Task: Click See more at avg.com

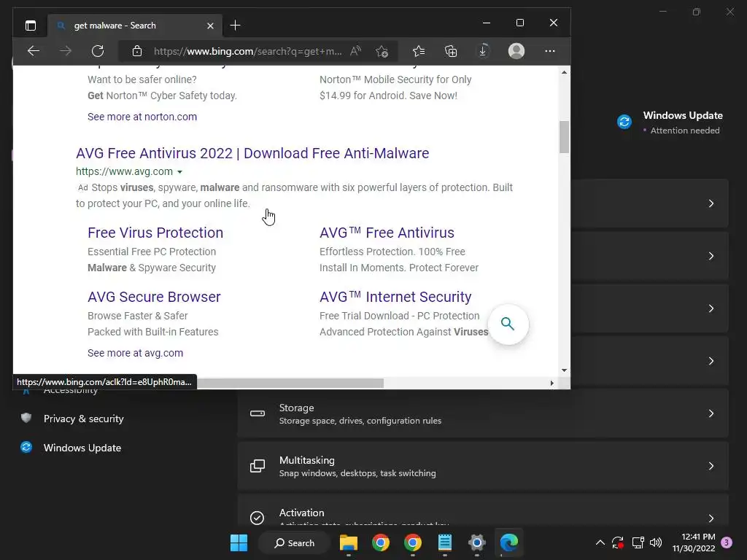Action: pos(135,354)
